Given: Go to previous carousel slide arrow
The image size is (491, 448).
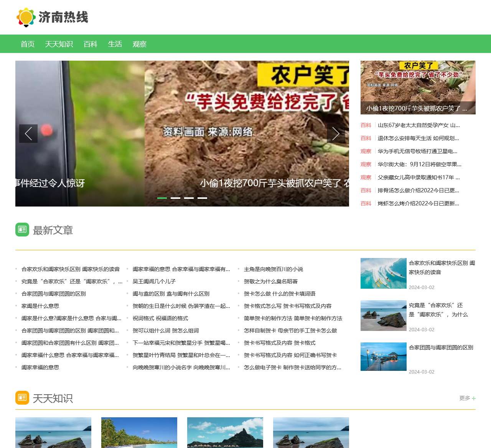Looking at the screenshot, I should pos(28,134).
